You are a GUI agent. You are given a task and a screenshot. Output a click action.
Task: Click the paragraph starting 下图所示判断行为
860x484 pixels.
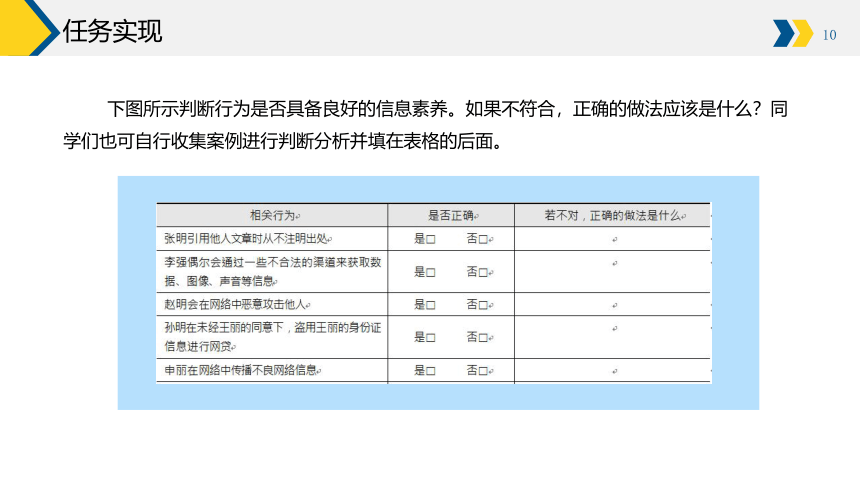click(426, 125)
